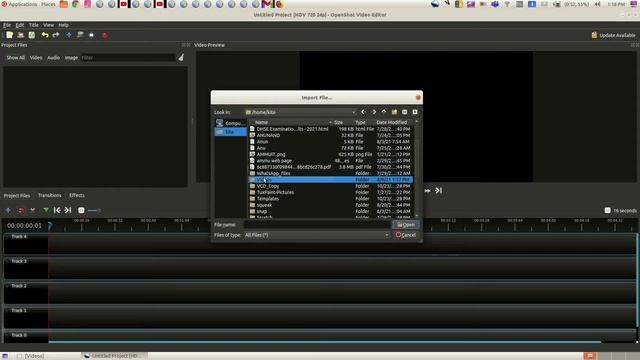Click the New Project icon in toolbar
Screen dimensions: 640x360
[9, 35]
